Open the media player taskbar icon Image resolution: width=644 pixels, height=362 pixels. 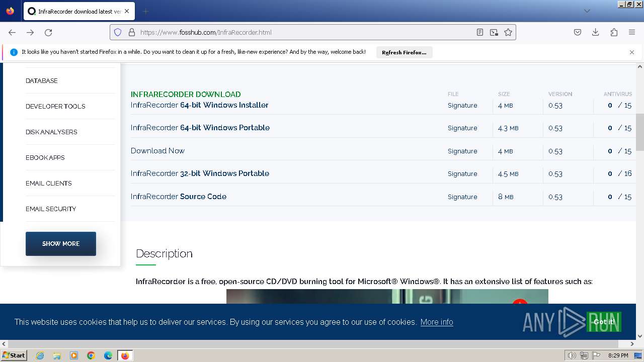click(x=74, y=355)
